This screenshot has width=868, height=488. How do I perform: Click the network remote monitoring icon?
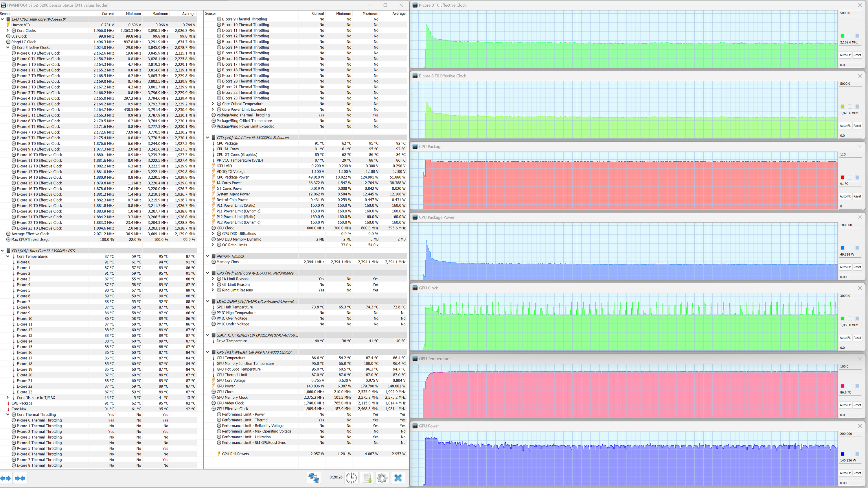(314, 478)
